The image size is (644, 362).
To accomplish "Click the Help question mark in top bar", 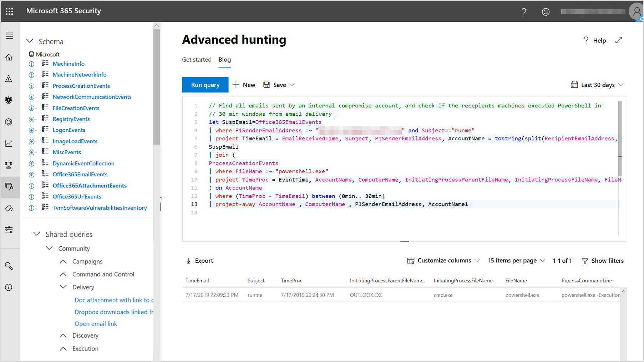I will (524, 11).
